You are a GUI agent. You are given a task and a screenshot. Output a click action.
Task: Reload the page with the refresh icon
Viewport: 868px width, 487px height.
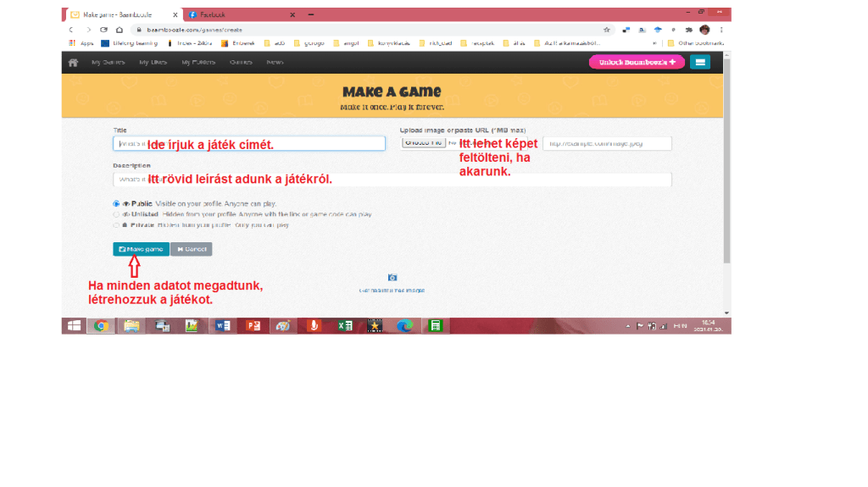(104, 30)
